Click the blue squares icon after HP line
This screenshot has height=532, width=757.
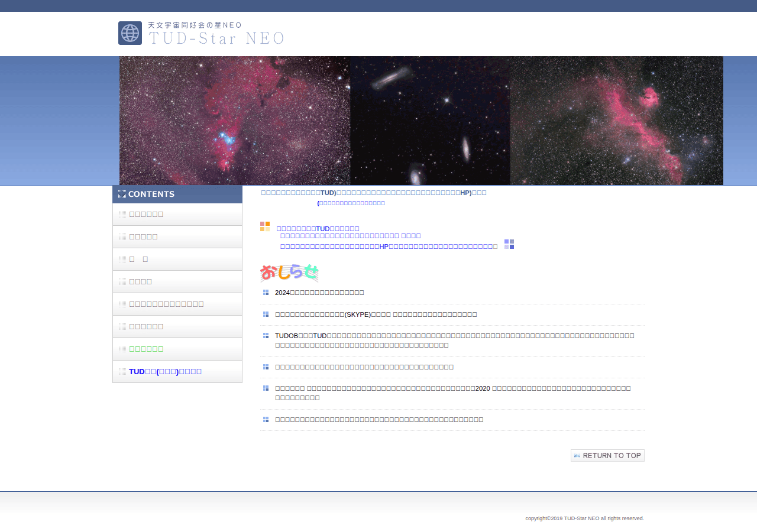[509, 244]
